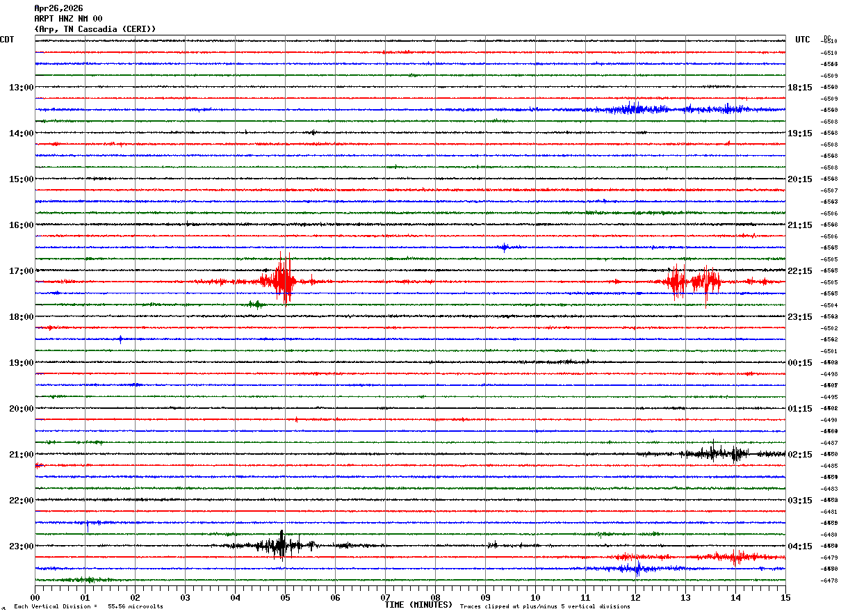Click the DC offset value -6487

[830, 443]
